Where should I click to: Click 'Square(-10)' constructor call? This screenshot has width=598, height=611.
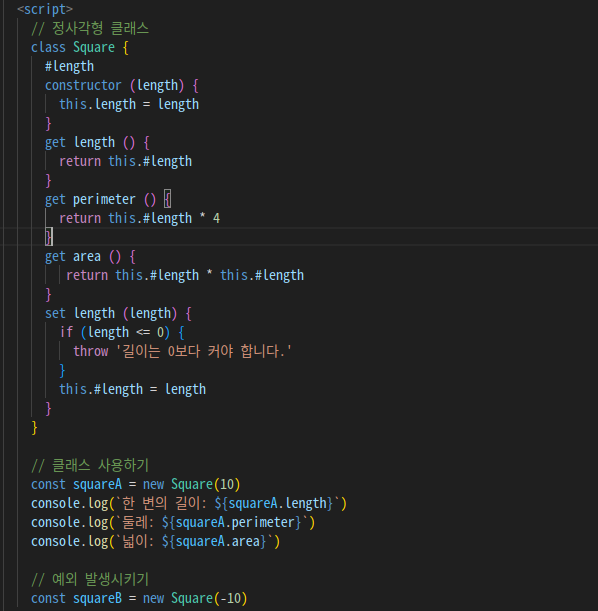coord(209,599)
